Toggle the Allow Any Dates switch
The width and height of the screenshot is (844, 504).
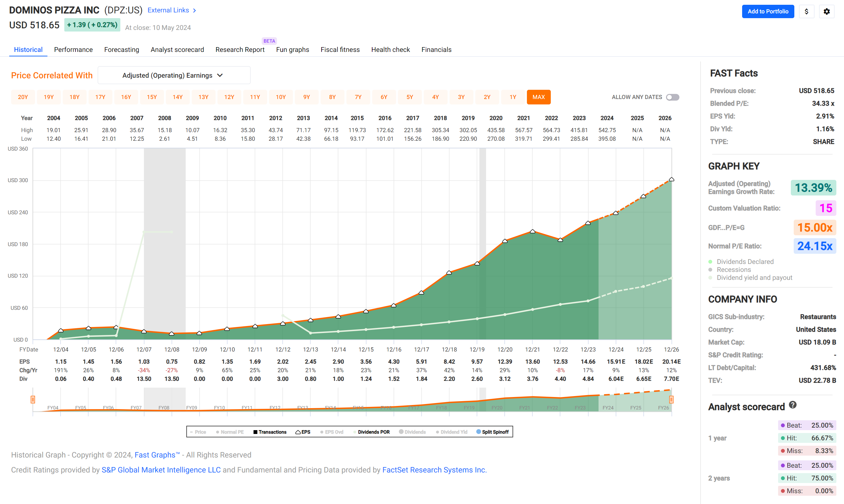[x=672, y=97]
